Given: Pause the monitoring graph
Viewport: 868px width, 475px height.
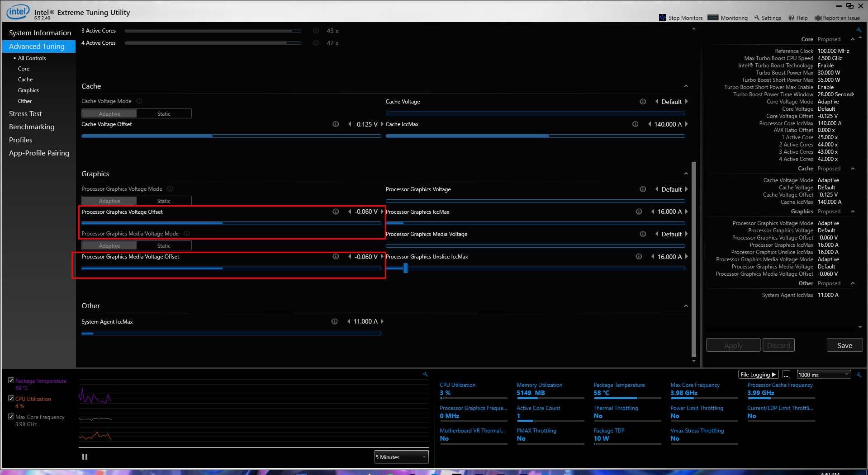Looking at the screenshot, I should tap(85, 457).
